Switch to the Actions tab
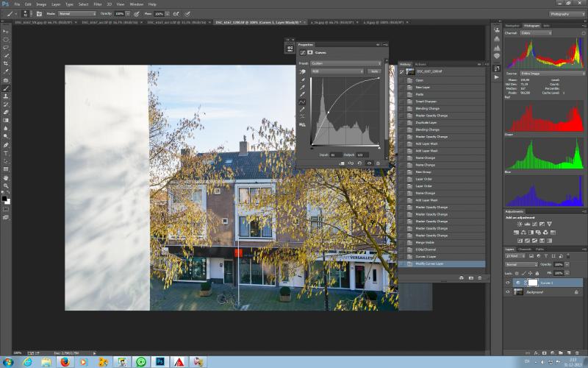This screenshot has width=588, height=368. point(420,64)
